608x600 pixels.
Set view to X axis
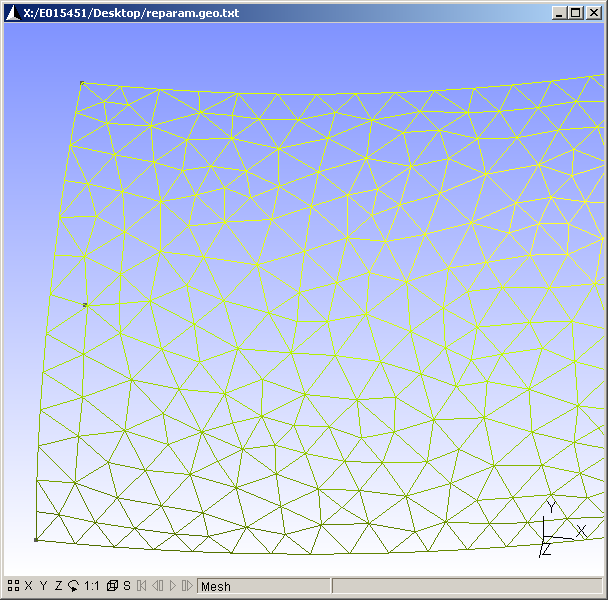29,586
